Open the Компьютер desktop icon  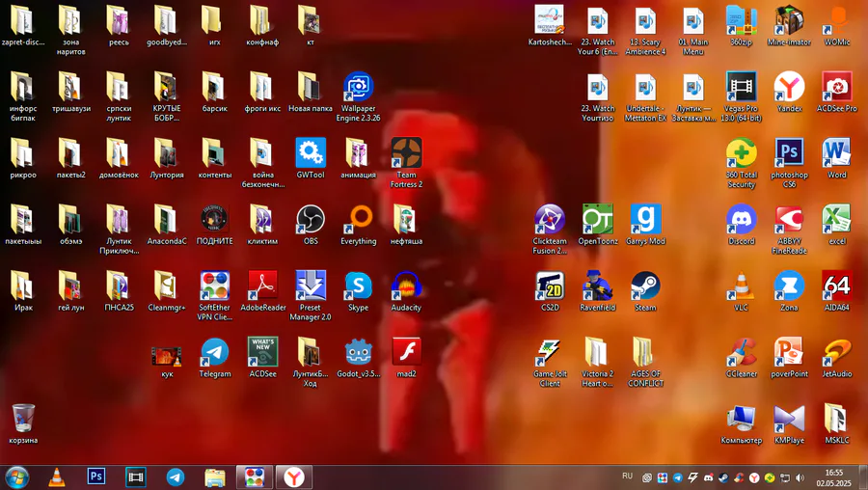(742, 419)
